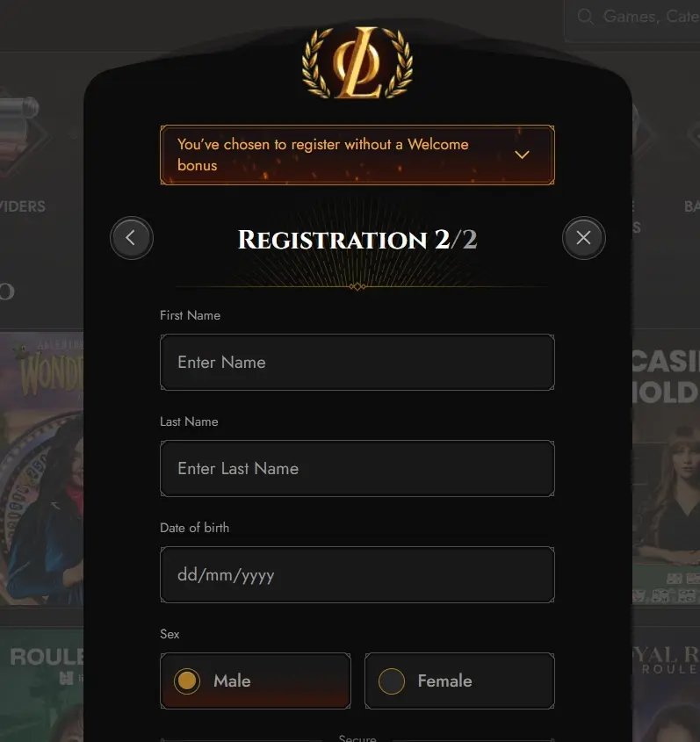Go back using the left arrow button
Screen dimensions: 700x742
(x=132, y=238)
